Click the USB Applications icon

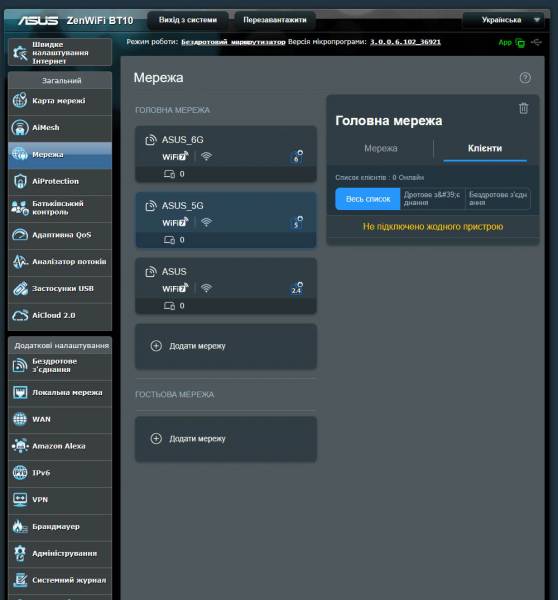[20, 289]
